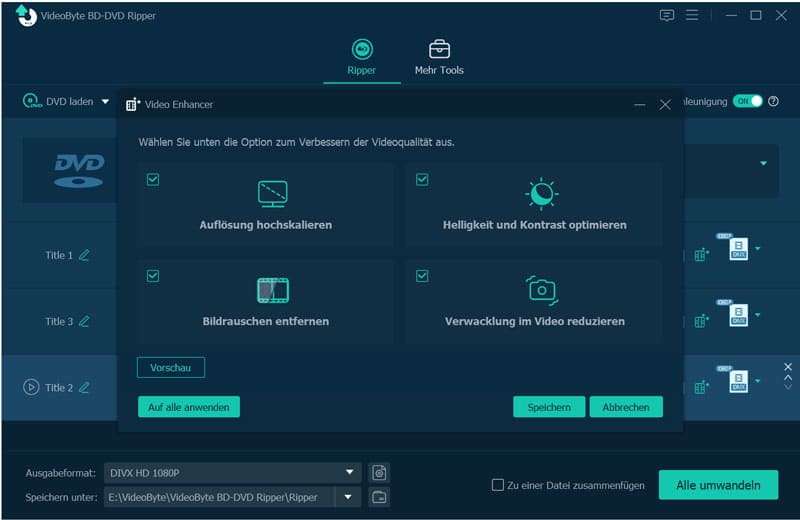This screenshot has height=520, width=800.
Task: Click the Auf alle anwenden button
Action: point(189,407)
